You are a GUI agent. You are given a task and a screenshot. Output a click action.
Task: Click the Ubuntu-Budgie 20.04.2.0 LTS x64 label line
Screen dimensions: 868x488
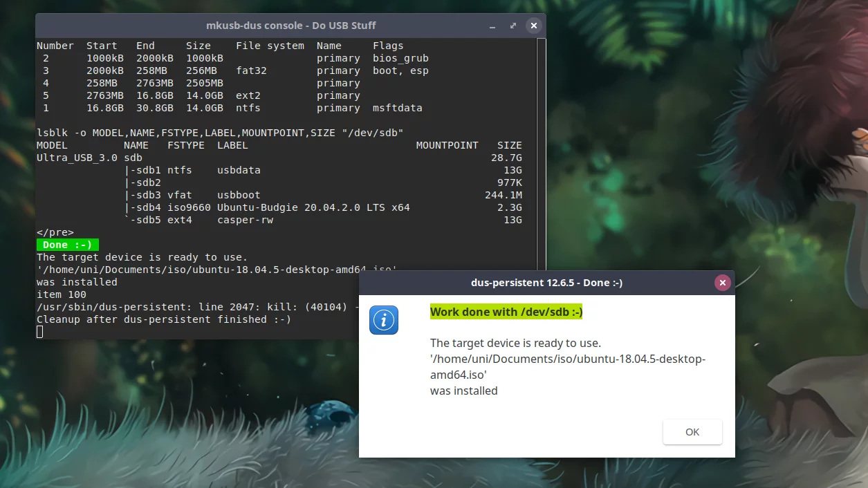[x=311, y=207]
